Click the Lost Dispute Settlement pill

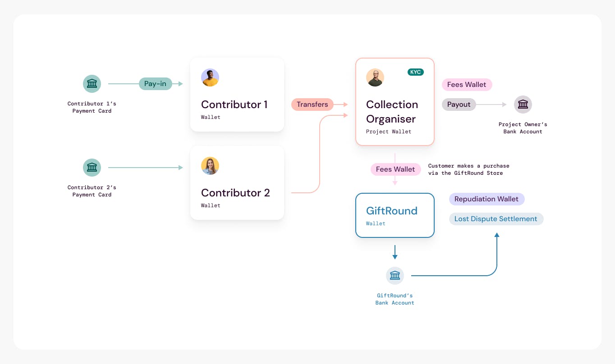click(x=496, y=219)
